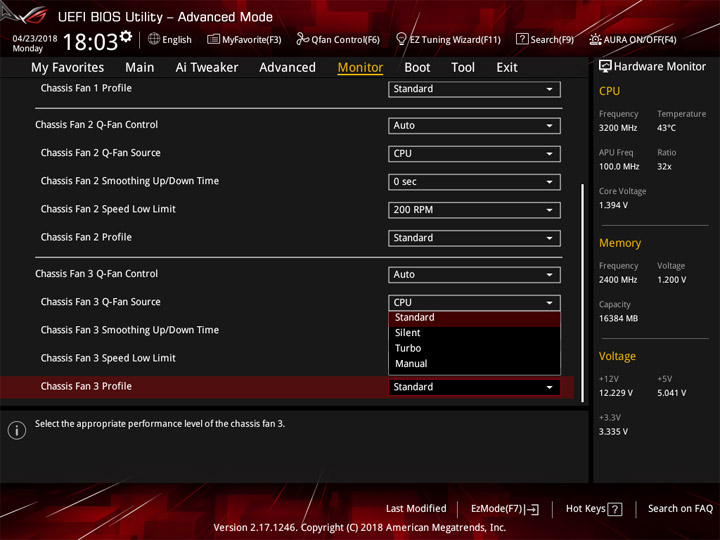Go to the Boot tab
The image size is (720, 540).
pyautogui.click(x=417, y=68)
